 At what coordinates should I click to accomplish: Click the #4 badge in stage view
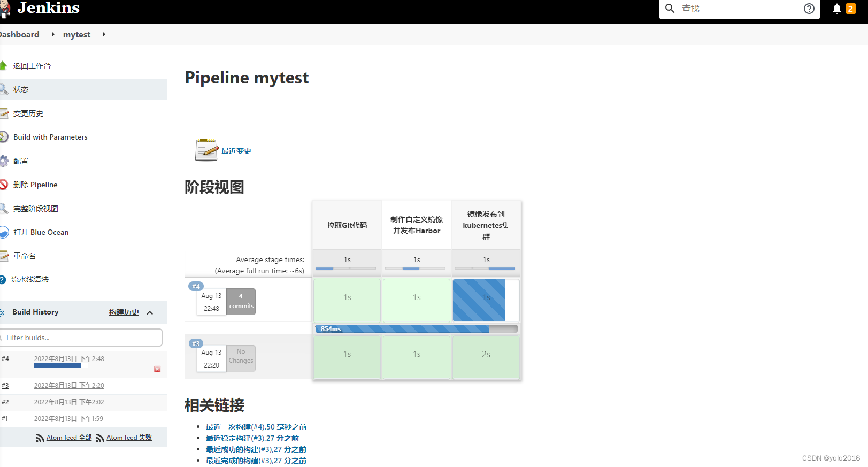(196, 286)
